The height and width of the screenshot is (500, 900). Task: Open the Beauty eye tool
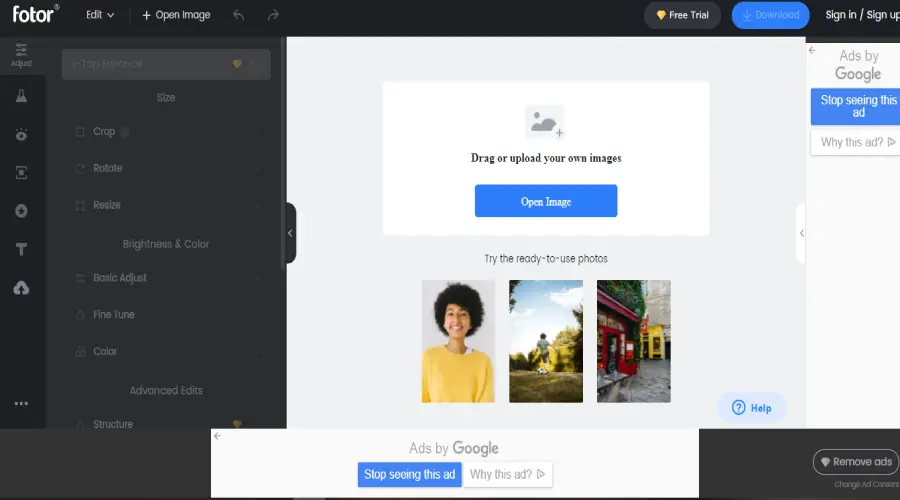pos(21,134)
